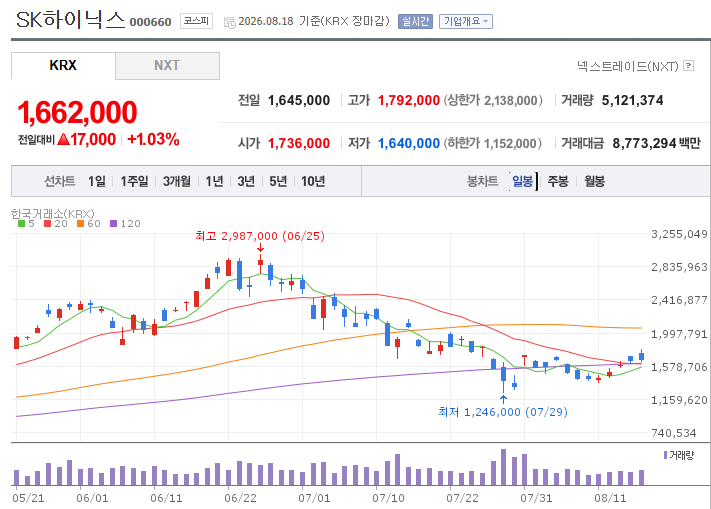711x509 pixels.
Task: Click the +1.03% change percentage
Action: click(153, 139)
